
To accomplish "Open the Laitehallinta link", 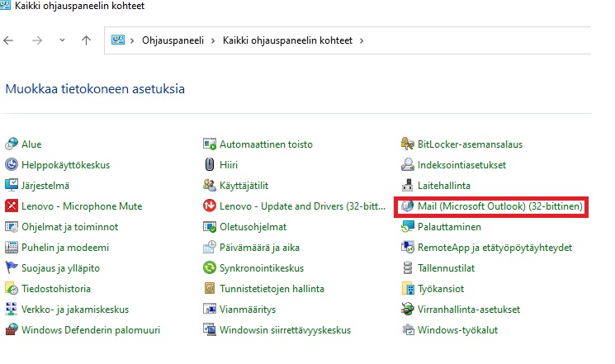I will tap(444, 186).
